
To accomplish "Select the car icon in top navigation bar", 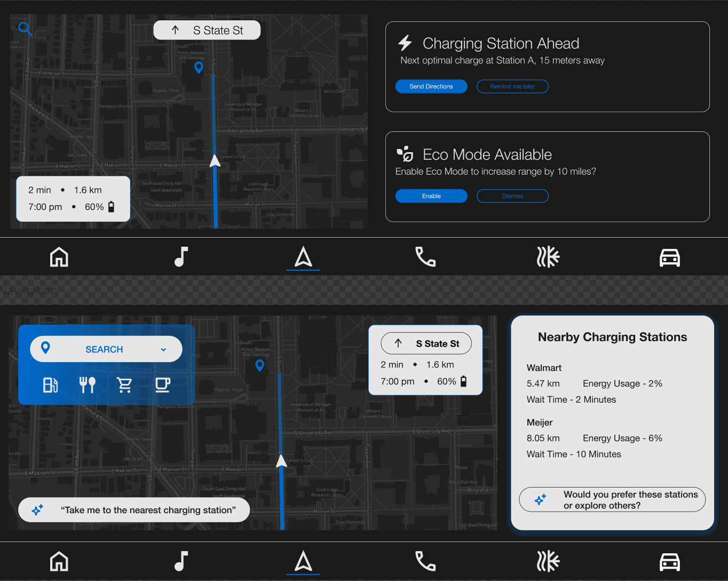I will click(x=669, y=257).
